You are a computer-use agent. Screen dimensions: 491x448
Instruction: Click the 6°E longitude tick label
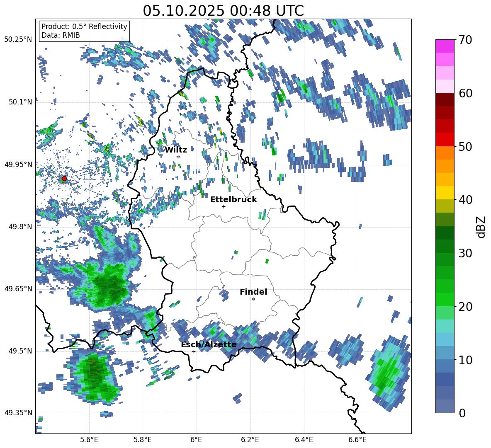click(196, 440)
